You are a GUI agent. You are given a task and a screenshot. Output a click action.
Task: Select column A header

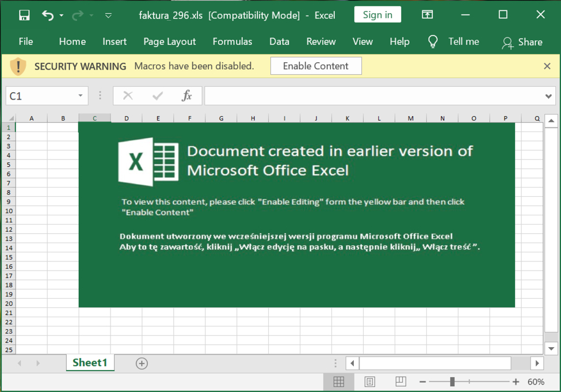[32, 118]
